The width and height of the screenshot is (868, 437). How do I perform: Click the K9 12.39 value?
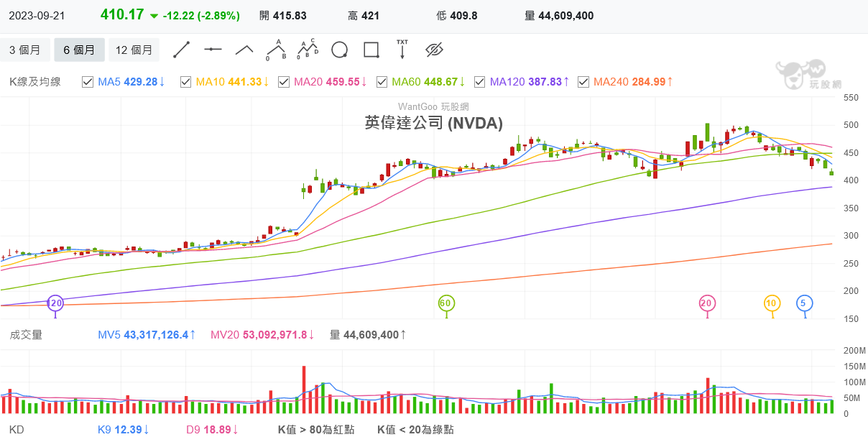(x=124, y=430)
